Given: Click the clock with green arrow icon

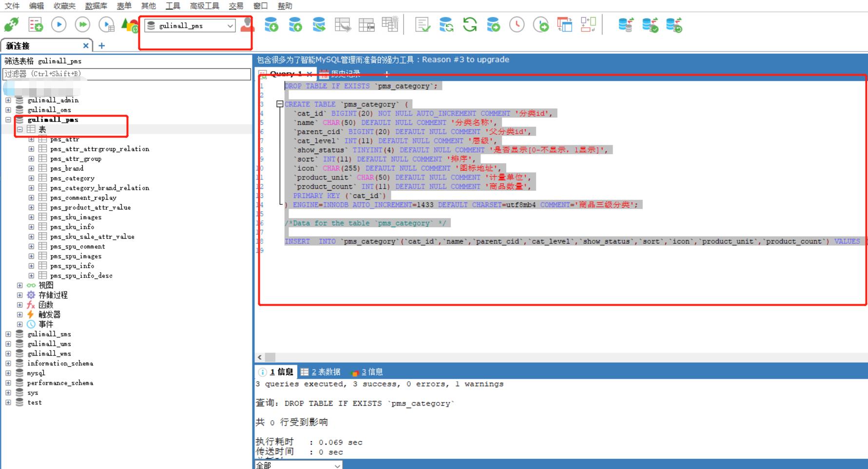Looking at the screenshot, I should click(541, 24).
